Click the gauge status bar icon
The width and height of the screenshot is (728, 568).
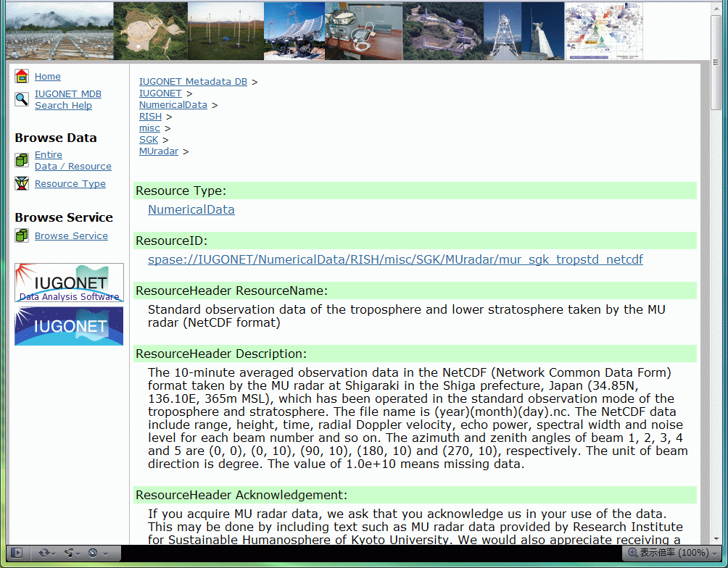click(x=93, y=553)
